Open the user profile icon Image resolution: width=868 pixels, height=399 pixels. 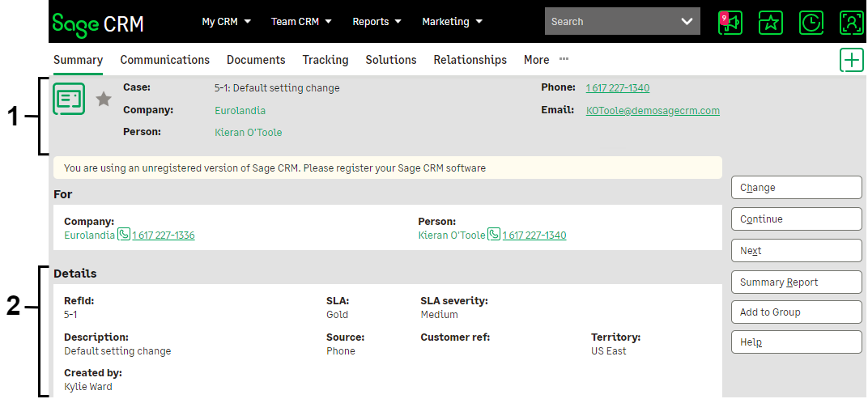click(x=851, y=23)
